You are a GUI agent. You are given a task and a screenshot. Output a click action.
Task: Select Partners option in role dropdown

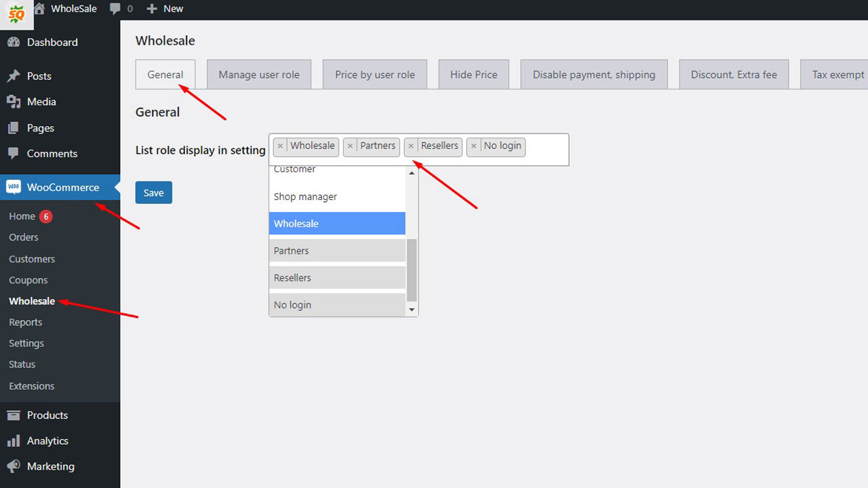(337, 251)
